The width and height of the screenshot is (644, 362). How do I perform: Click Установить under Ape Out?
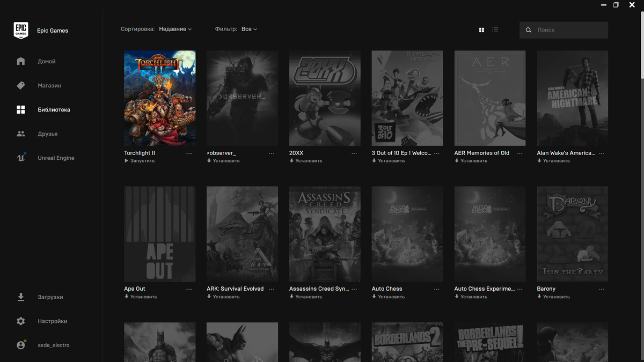tap(141, 297)
